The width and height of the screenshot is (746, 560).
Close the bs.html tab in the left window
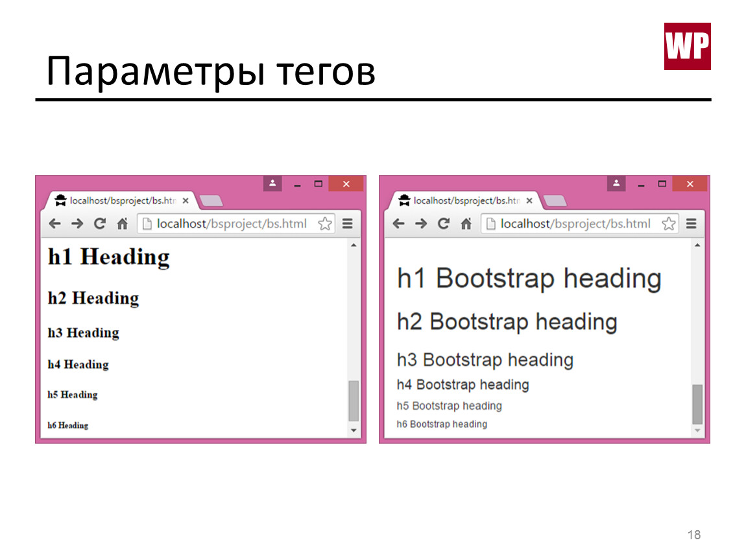pyautogui.click(x=186, y=201)
